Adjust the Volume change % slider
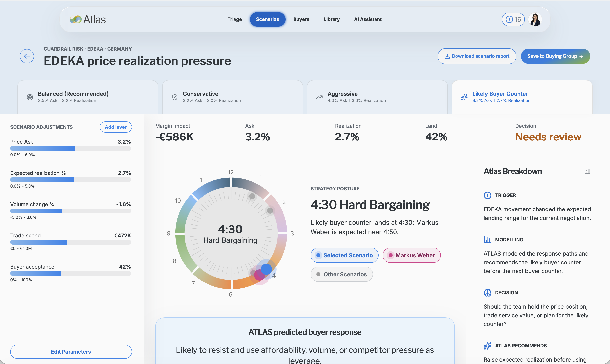 tap(71, 211)
